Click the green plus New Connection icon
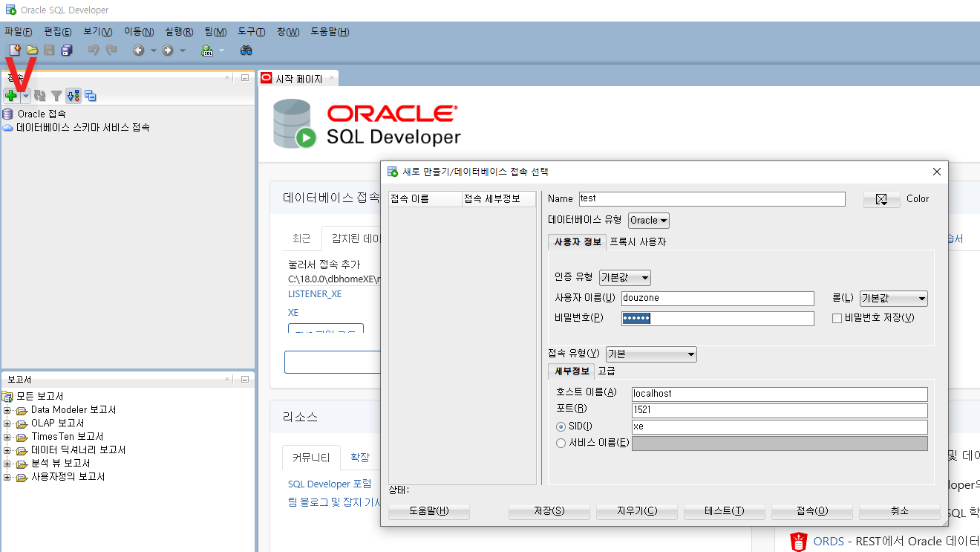Screen dimensions: 980x552 coord(10,96)
